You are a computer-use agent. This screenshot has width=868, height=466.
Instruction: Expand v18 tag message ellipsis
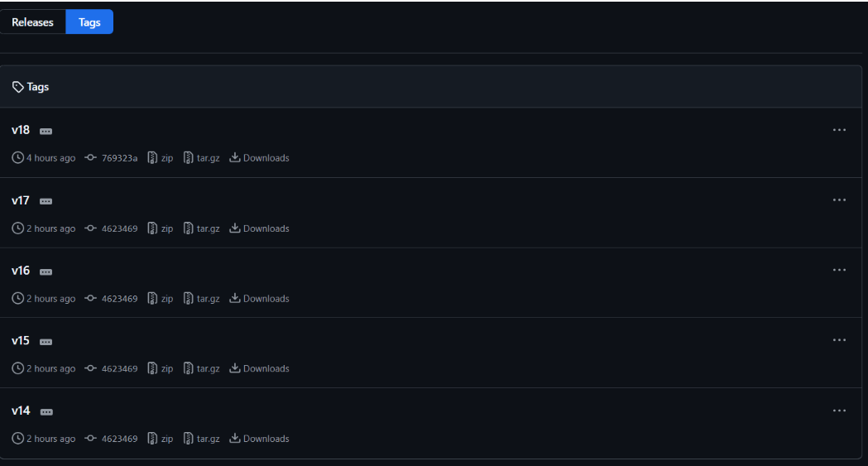(x=46, y=131)
